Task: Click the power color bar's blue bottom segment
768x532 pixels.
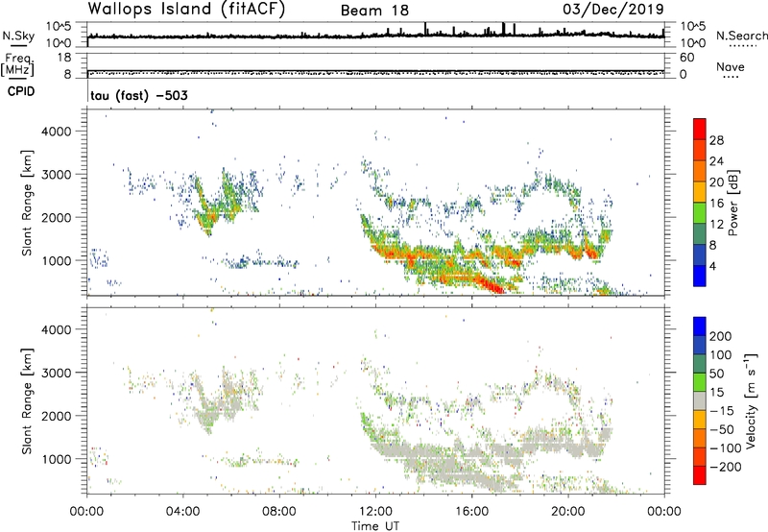Action: point(700,276)
